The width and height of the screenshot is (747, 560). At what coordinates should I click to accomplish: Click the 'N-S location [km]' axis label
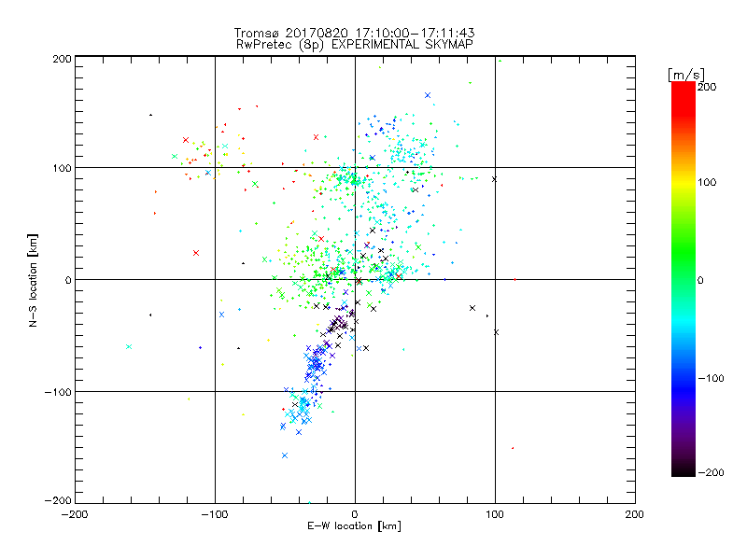pyautogui.click(x=33, y=281)
